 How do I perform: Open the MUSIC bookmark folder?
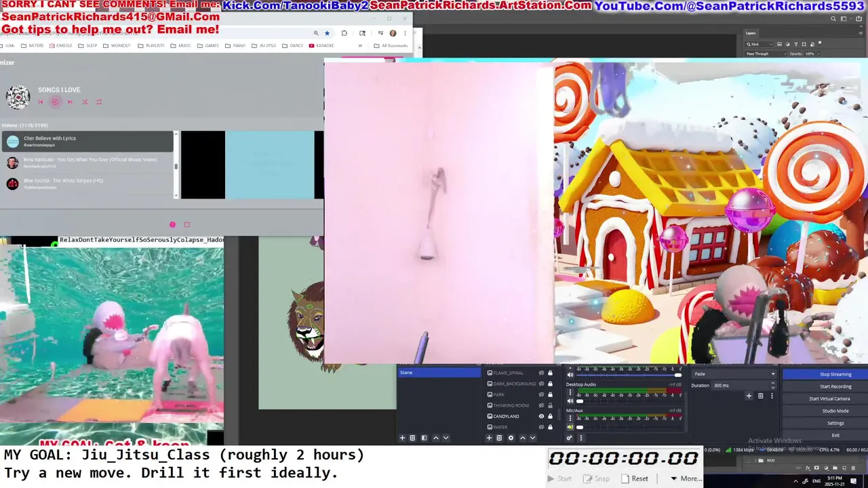coord(180,45)
